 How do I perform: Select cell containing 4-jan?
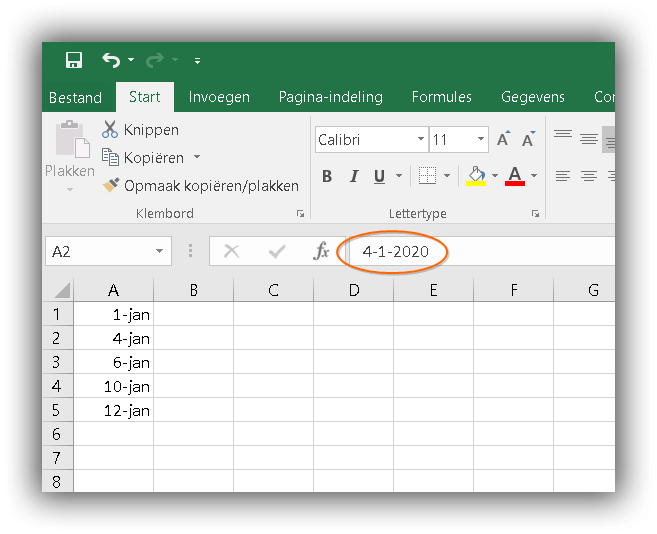[114, 338]
